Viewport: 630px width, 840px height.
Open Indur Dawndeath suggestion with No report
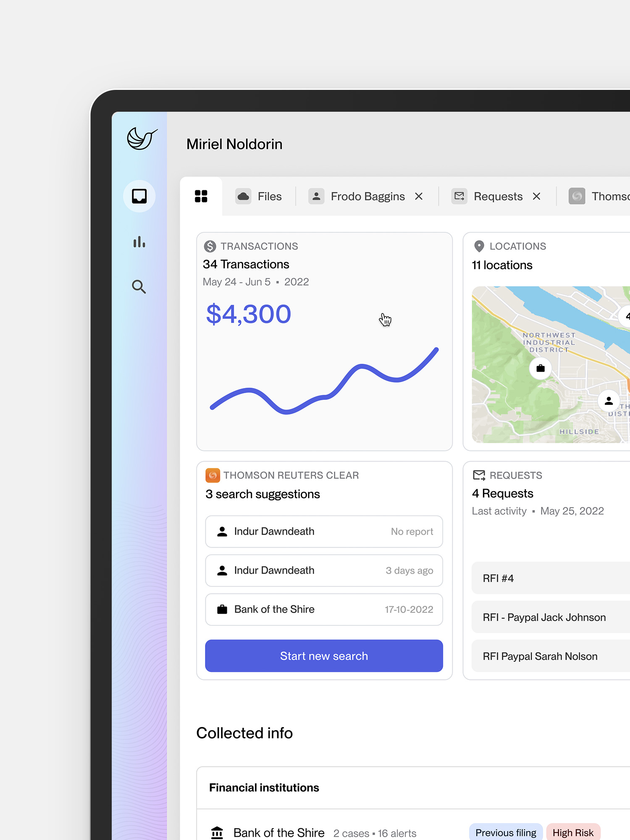point(324,531)
